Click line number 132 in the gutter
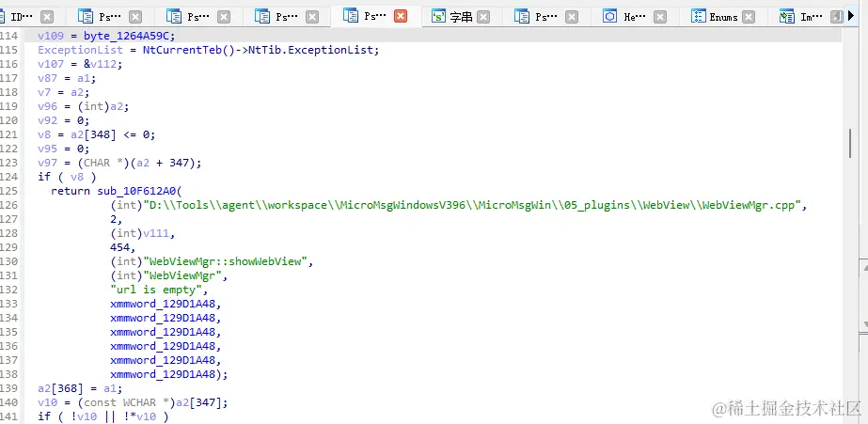Image resolution: width=868 pixels, height=424 pixels. pos(8,290)
